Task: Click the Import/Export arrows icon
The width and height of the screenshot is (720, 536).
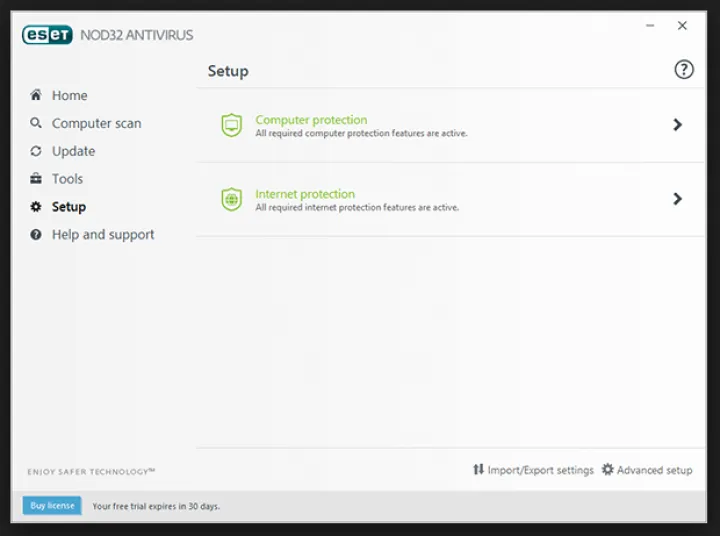Action: [x=479, y=469]
